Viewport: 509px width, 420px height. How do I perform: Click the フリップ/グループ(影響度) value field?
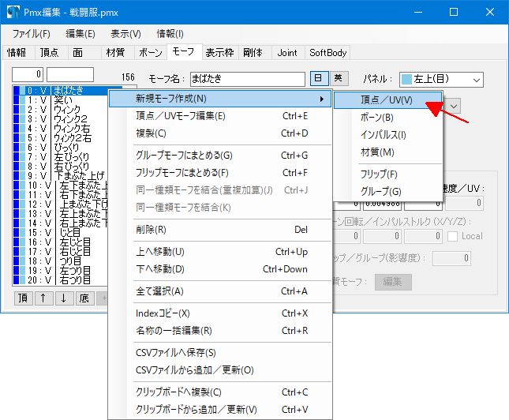tap(451, 258)
